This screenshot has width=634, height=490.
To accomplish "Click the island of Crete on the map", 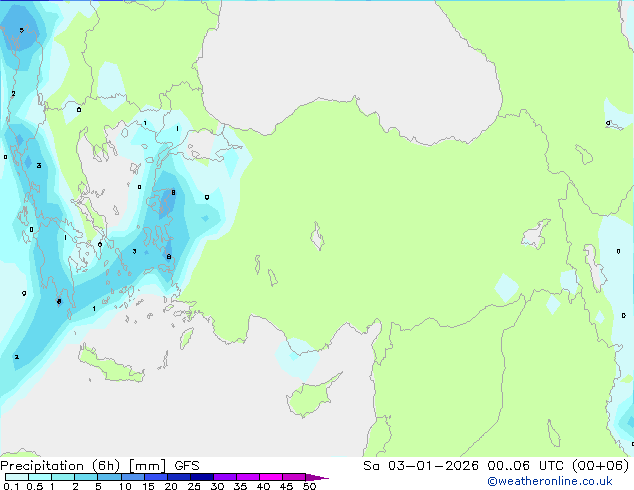I will 111,366.
